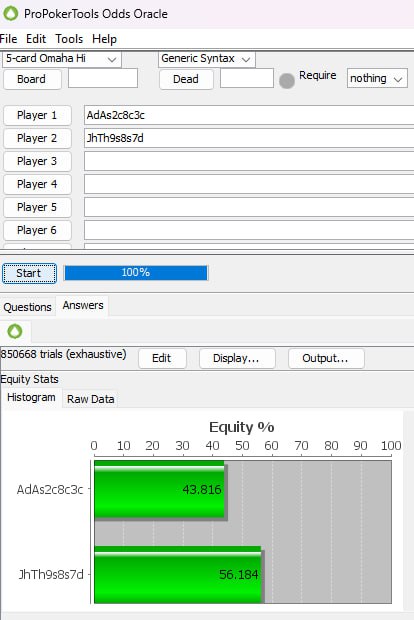Click the Output... button

326,358
